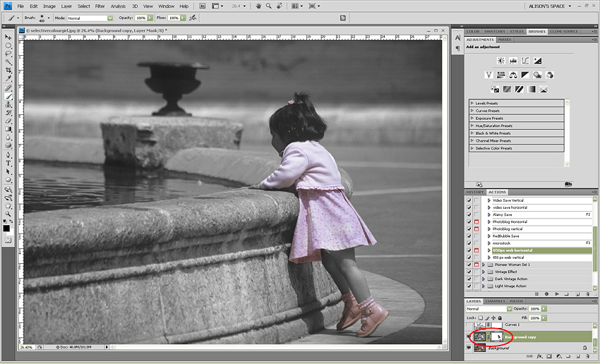
Task: Switch to the Masks tab
Action: 504,40
